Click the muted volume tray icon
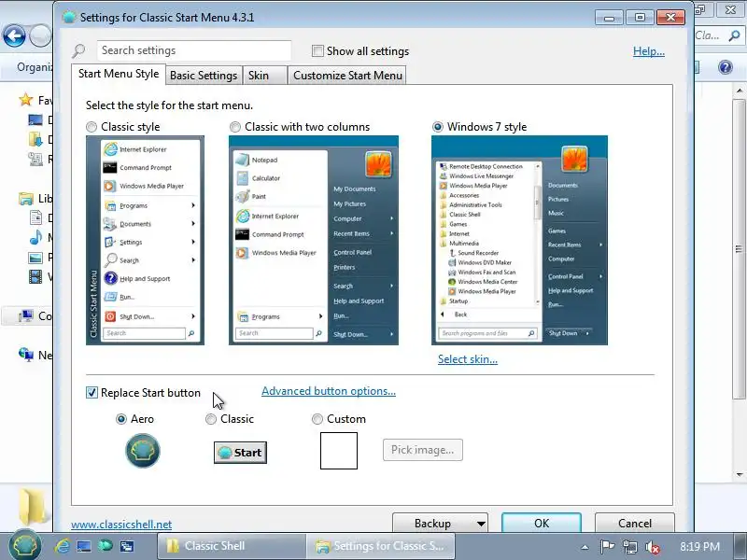747x560 pixels. 652,547
